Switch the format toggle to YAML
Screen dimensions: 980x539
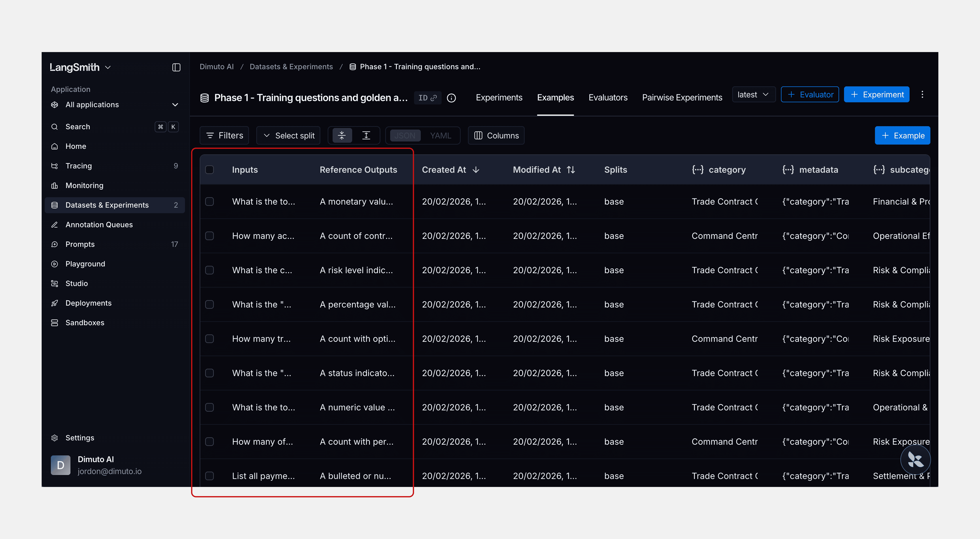[441, 135]
